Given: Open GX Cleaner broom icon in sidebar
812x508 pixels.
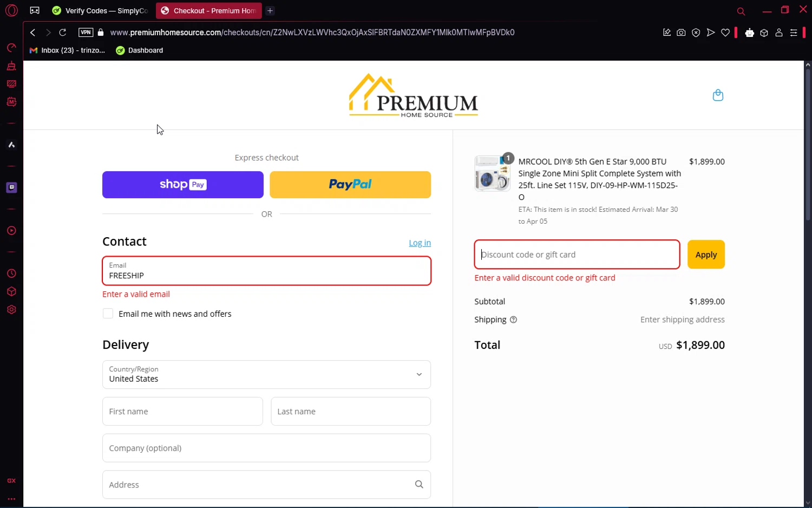Looking at the screenshot, I should (11, 66).
